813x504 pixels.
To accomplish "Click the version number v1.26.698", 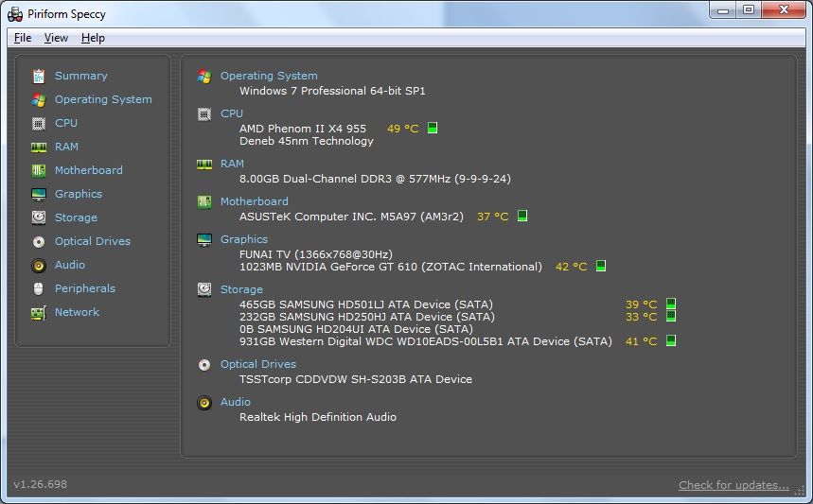I will 41,484.
